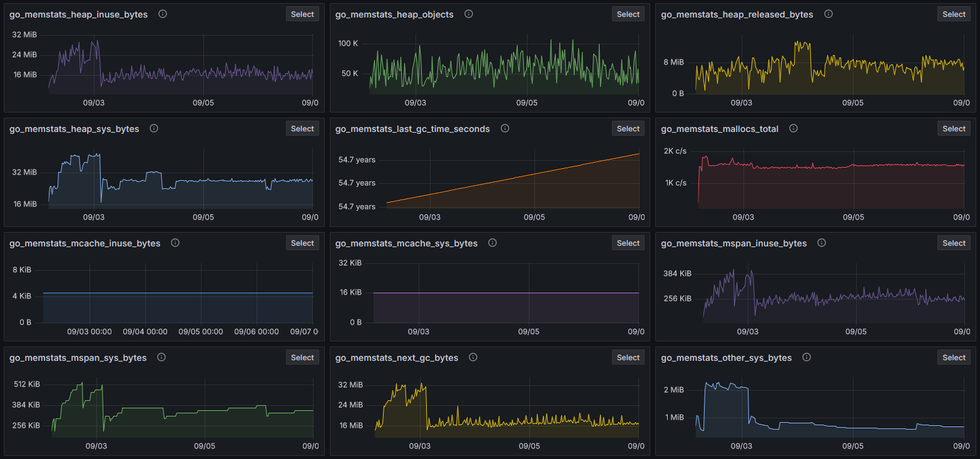
Task: Click the 384 KiB axis label in mspan_inuse_bytes
Action: (678, 273)
